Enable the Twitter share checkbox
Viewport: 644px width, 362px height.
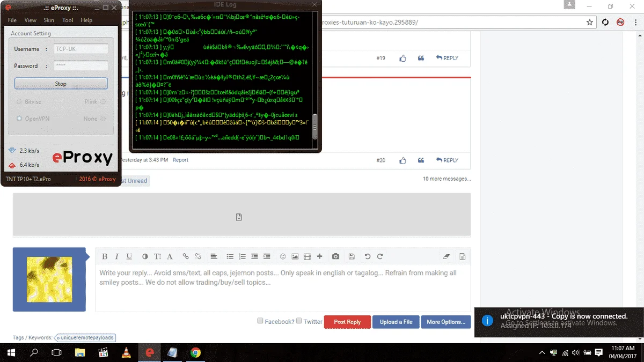point(299,321)
